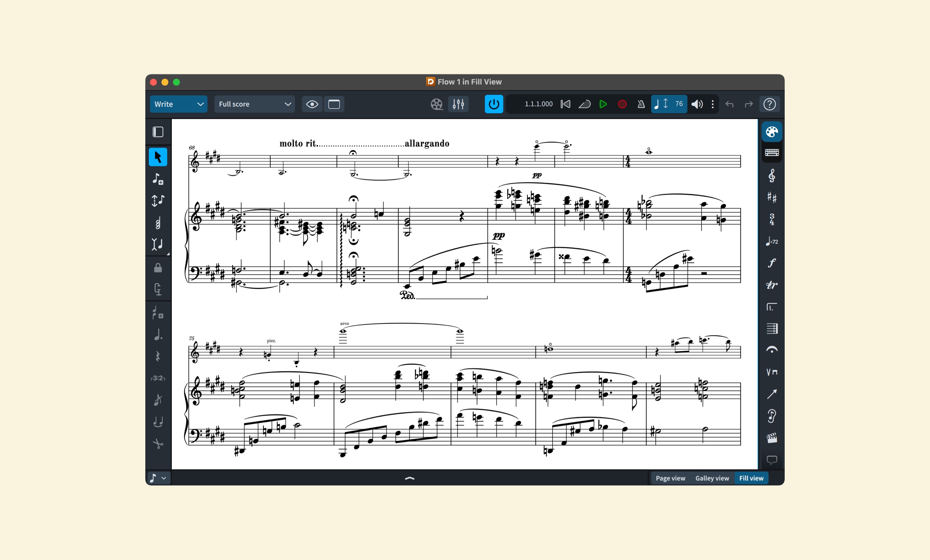
Task: Open the Ornaments trill panel
Action: coord(772,285)
